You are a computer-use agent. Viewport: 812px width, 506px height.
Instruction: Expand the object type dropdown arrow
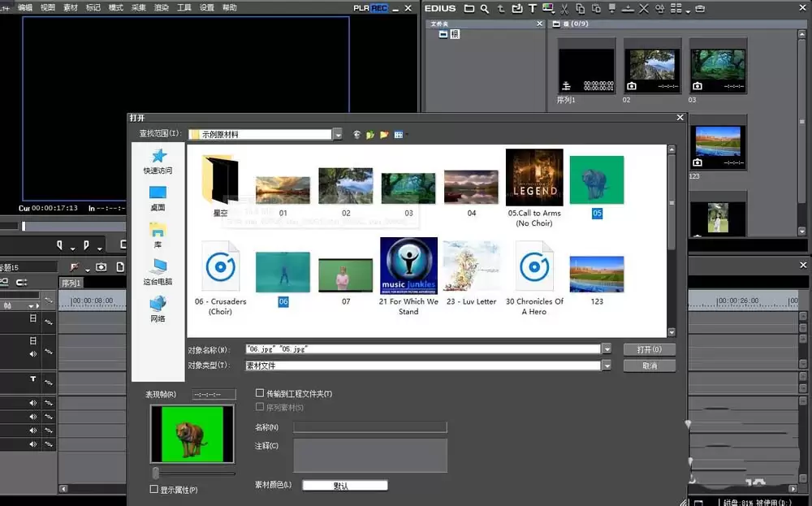click(607, 365)
